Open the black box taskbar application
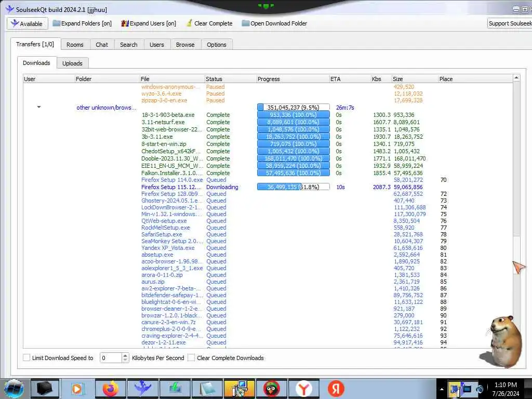532x399 pixels. (x=45, y=389)
